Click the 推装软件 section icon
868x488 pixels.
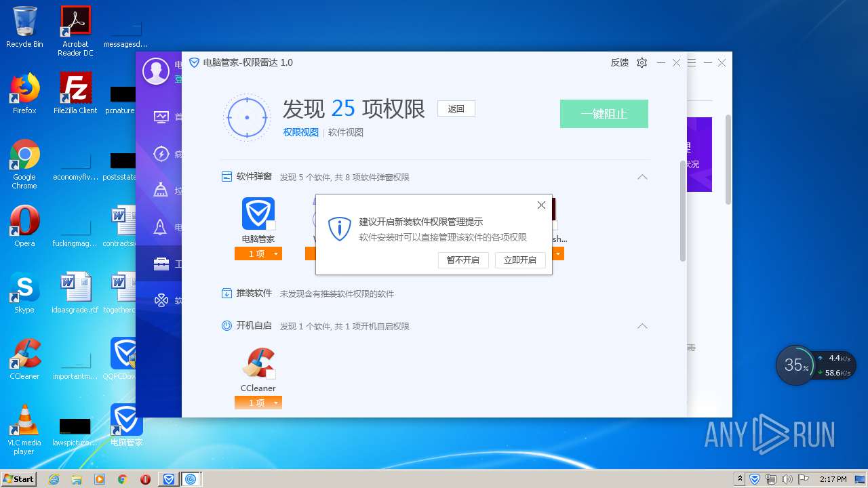226,293
